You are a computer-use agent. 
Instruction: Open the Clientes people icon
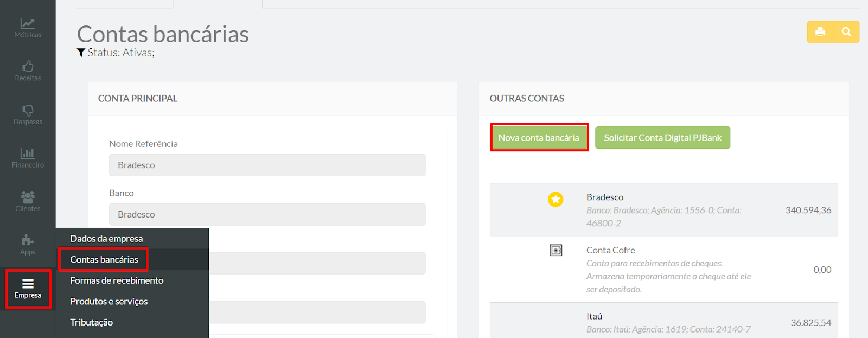[x=28, y=197]
